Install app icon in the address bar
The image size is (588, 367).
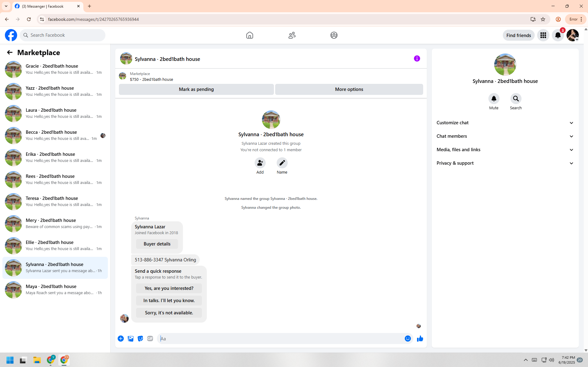click(533, 19)
